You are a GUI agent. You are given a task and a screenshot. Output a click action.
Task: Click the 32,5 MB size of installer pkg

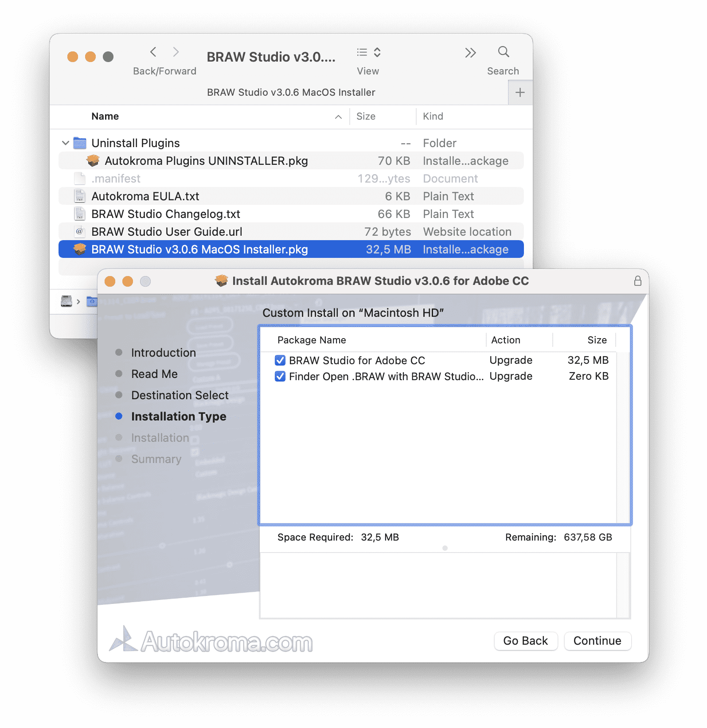pyautogui.click(x=388, y=249)
